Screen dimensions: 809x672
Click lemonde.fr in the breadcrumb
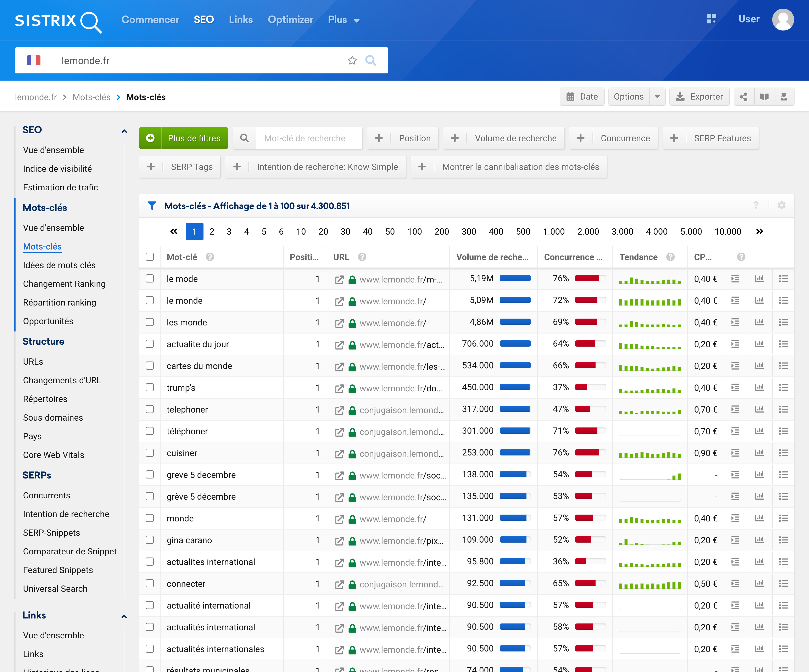(36, 97)
